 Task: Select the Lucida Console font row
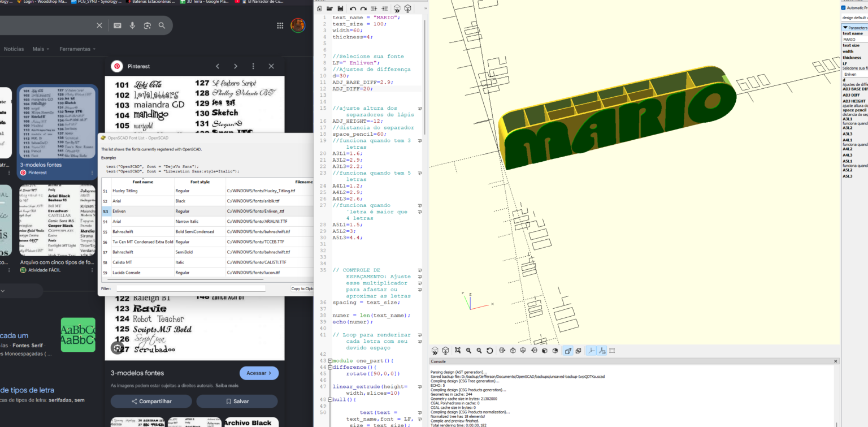[x=207, y=273]
